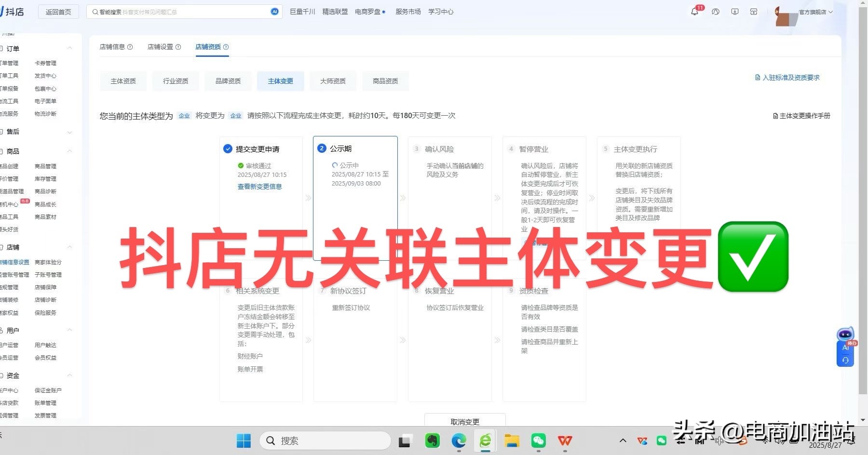Click the 取消变更 button

point(464,421)
